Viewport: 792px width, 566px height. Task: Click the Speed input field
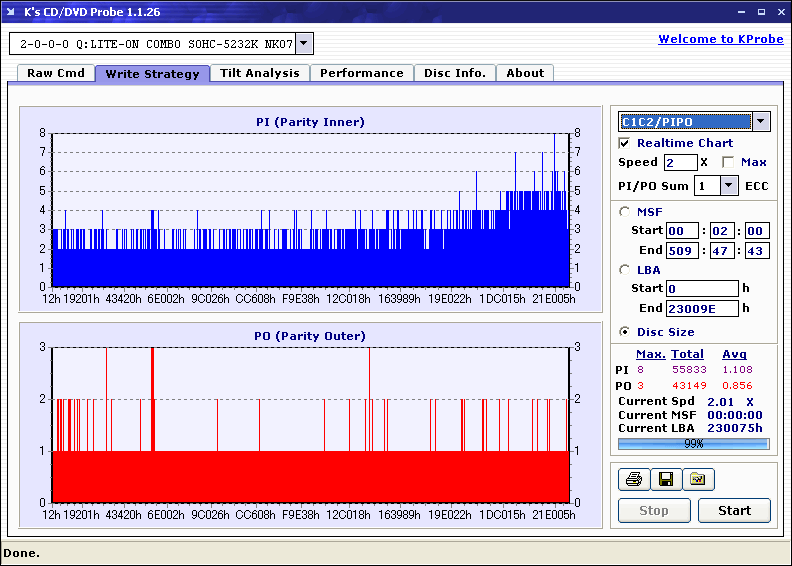point(680,162)
